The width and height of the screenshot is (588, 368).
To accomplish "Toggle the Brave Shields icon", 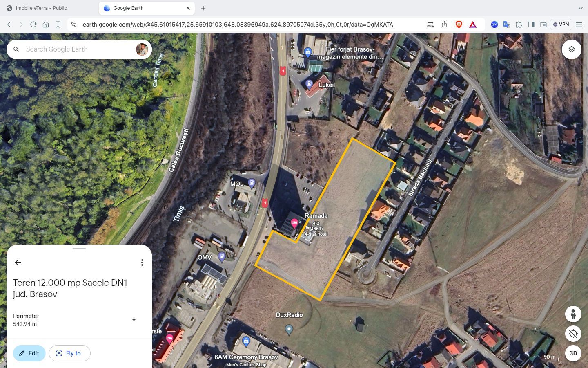I will click(x=459, y=25).
